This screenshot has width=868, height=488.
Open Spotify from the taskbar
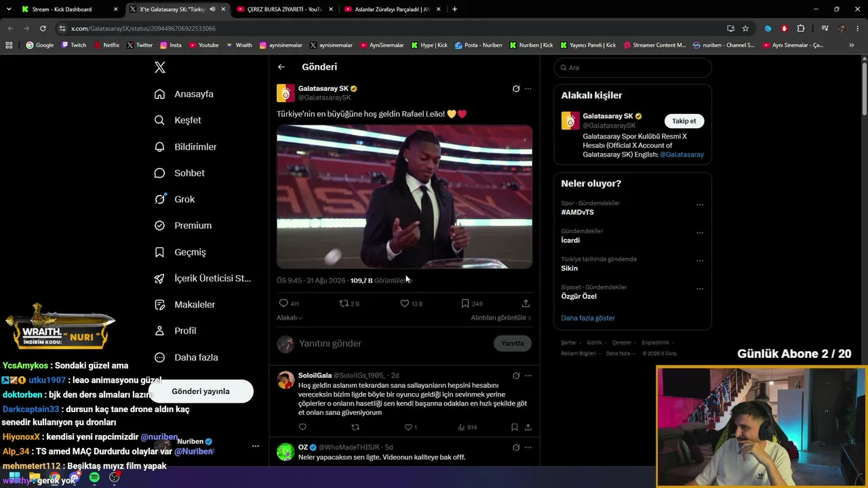pos(94,478)
